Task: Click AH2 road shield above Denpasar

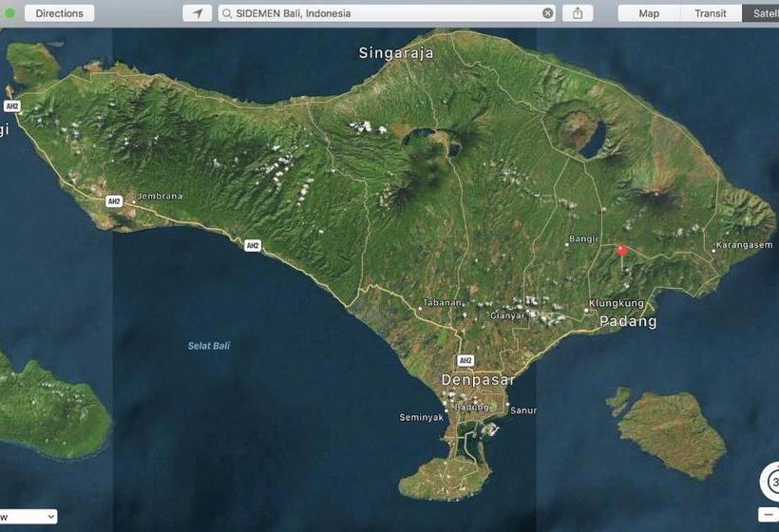Action: 465,360
